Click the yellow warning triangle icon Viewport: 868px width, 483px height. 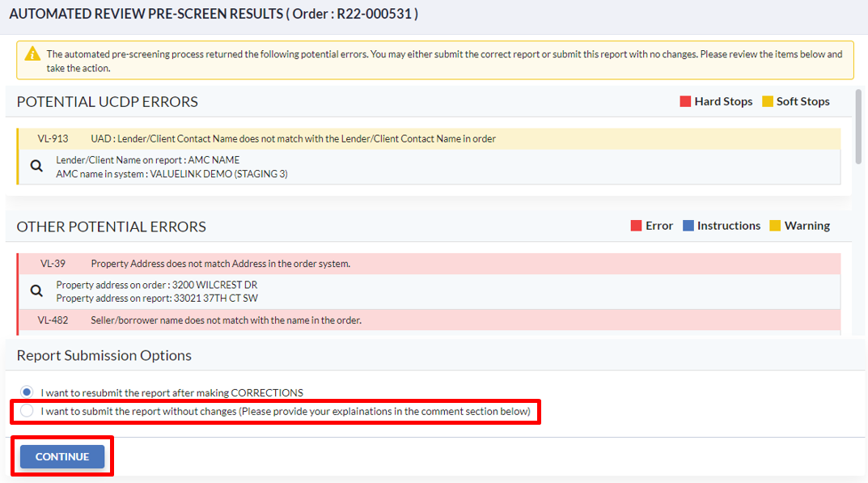click(32, 53)
